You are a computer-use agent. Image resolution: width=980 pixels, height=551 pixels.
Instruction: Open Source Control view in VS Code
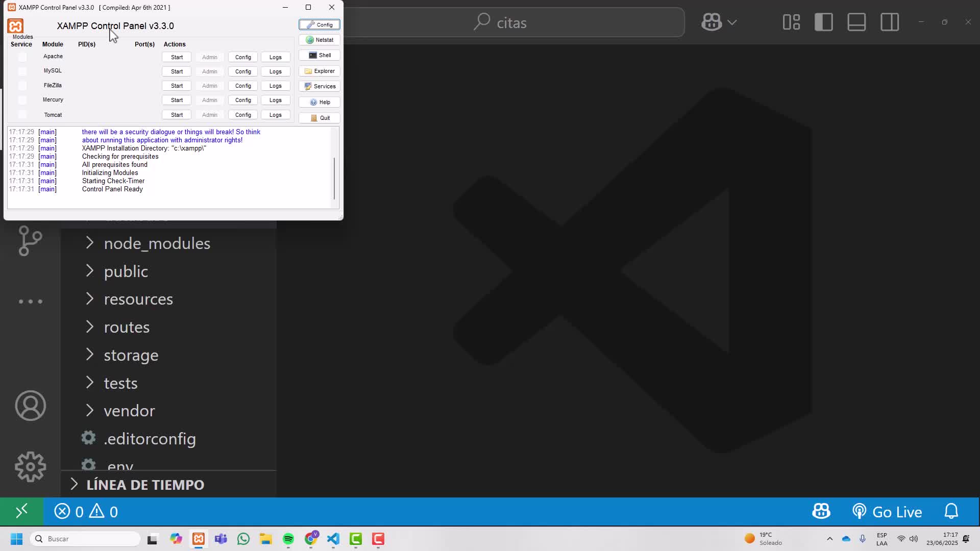30,241
